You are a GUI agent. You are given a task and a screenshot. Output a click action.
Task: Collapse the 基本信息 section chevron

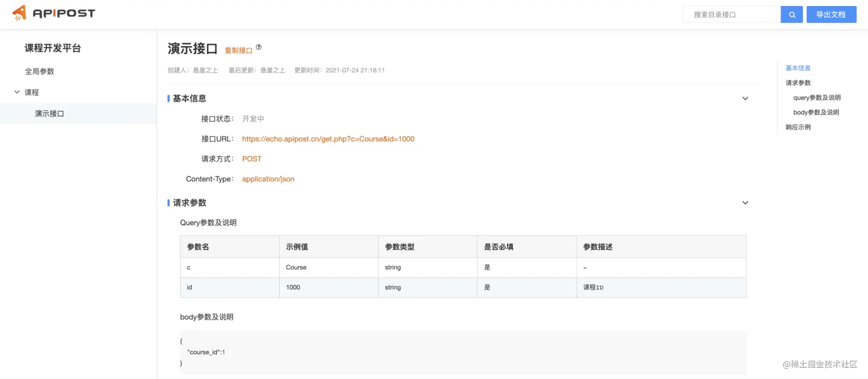(x=745, y=98)
